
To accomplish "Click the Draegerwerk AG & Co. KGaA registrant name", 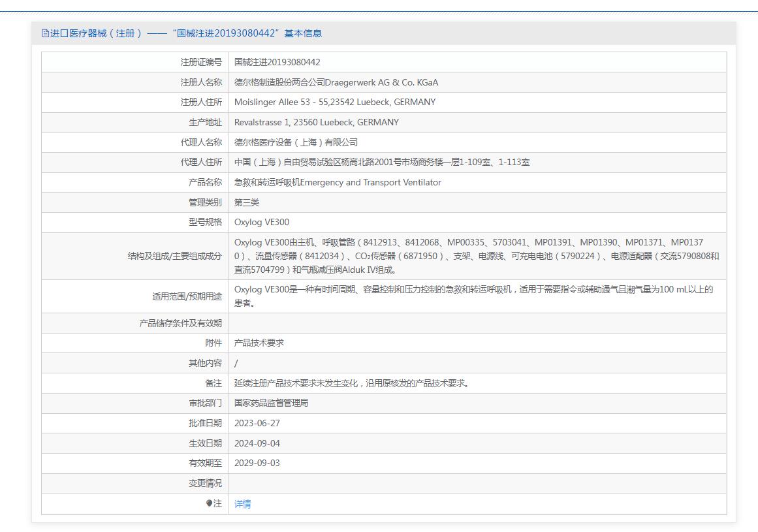I will [336, 82].
